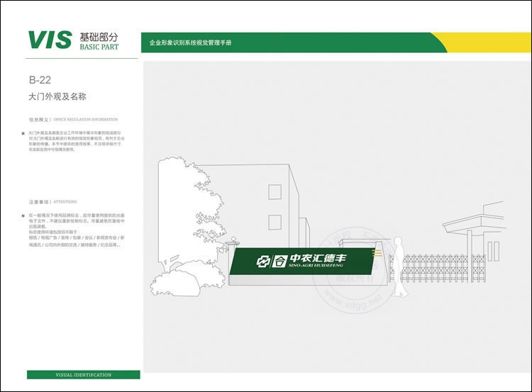Click the B-22 page code

[39, 80]
